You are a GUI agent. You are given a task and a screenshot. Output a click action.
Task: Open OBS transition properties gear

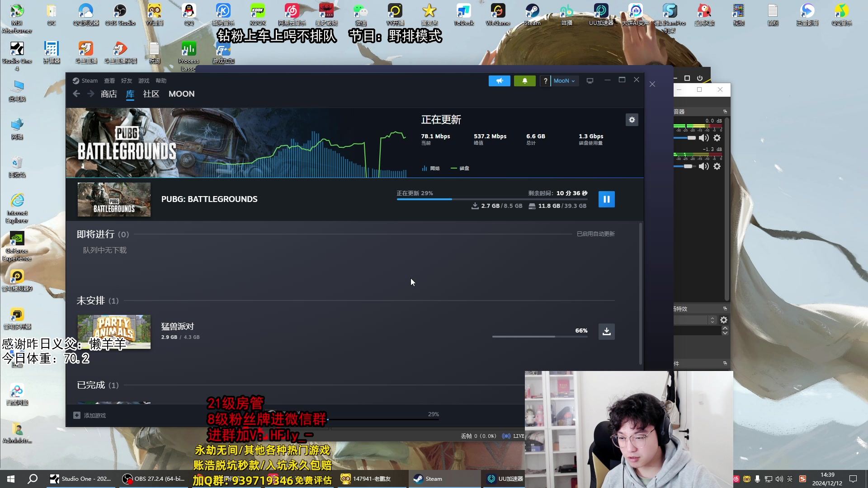[724, 320]
